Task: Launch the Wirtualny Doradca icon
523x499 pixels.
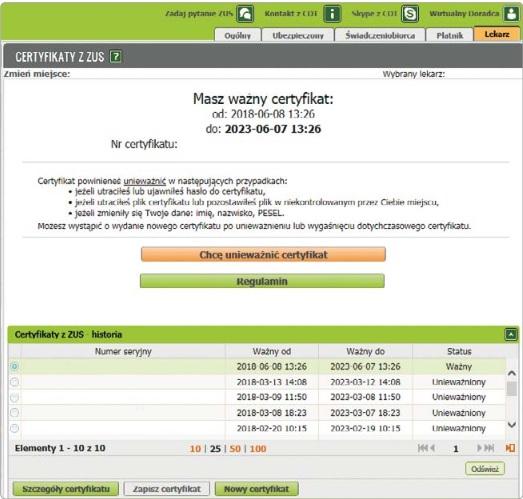Action: click(x=511, y=14)
